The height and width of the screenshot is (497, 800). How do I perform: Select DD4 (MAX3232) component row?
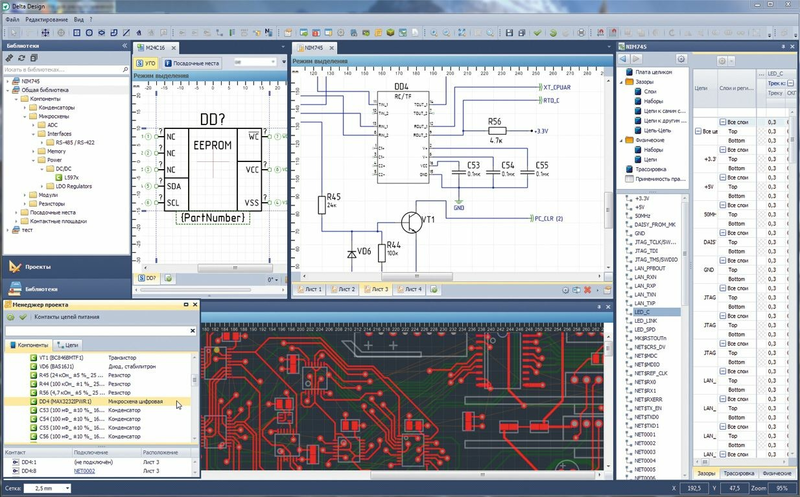tap(97, 402)
